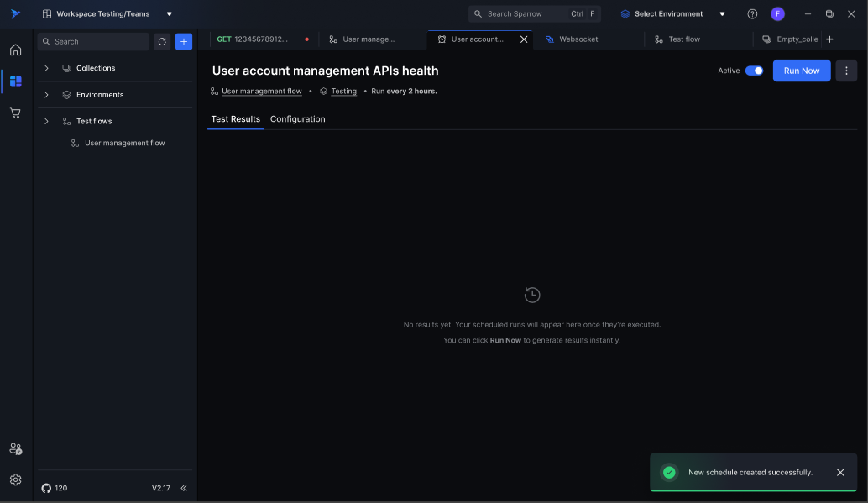Screen dimensions: 868x503
Task: Open the Home icon in sidebar
Action: pos(15,50)
